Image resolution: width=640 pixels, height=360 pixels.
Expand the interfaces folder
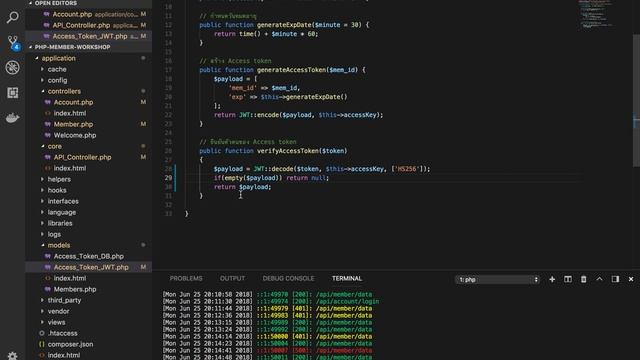[x=89, y=201]
